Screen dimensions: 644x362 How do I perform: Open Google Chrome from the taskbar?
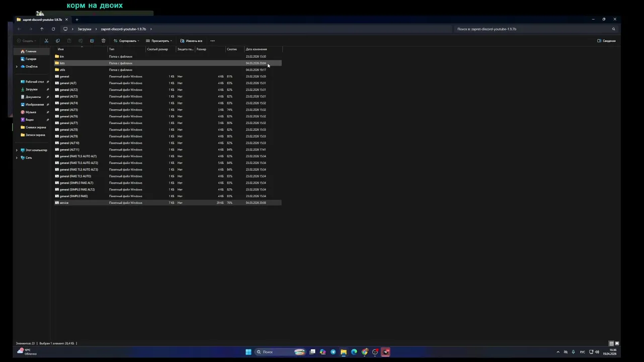point(365,352)
